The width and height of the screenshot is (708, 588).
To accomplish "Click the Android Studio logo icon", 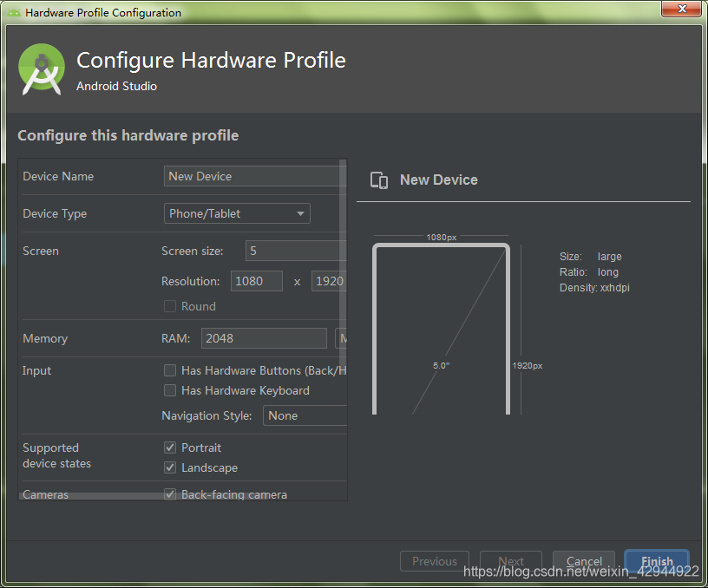I will pyautogui.click(x=42, y=69).
